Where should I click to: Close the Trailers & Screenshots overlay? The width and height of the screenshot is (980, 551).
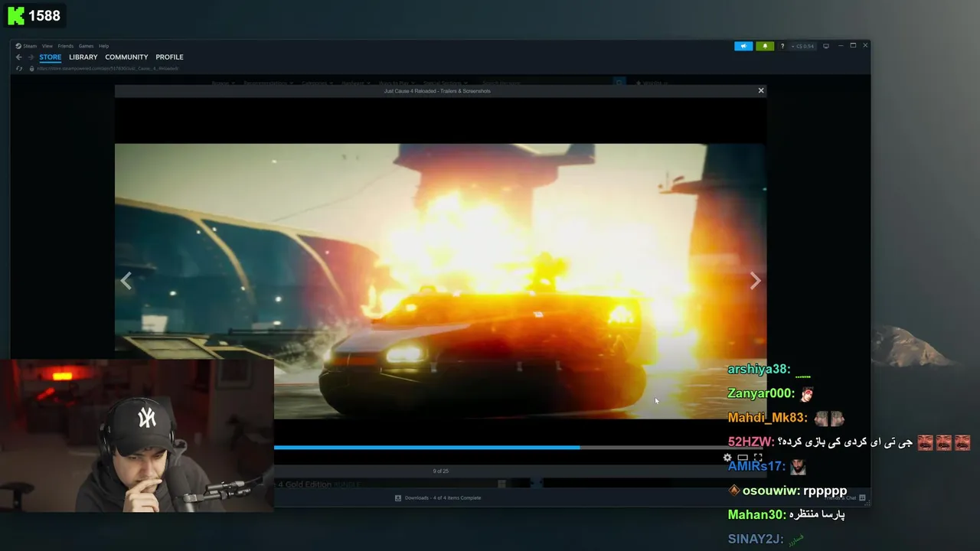(761, 90)
